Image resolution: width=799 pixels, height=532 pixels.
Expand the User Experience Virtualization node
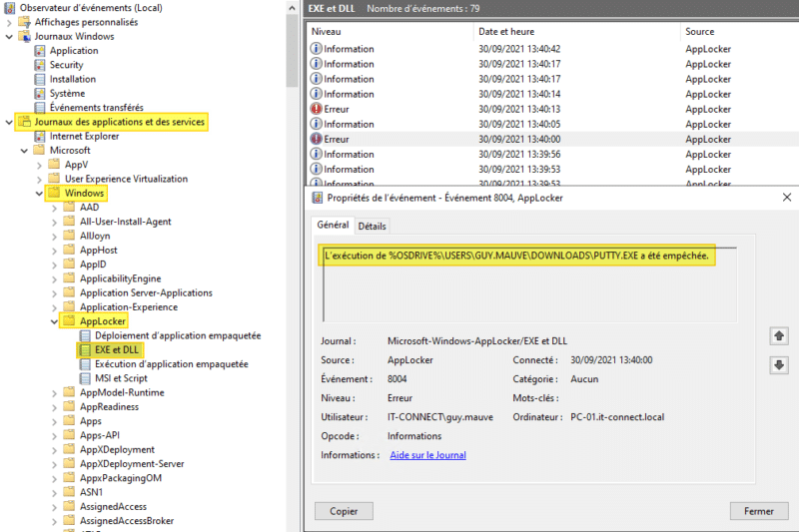pos(39,180)
